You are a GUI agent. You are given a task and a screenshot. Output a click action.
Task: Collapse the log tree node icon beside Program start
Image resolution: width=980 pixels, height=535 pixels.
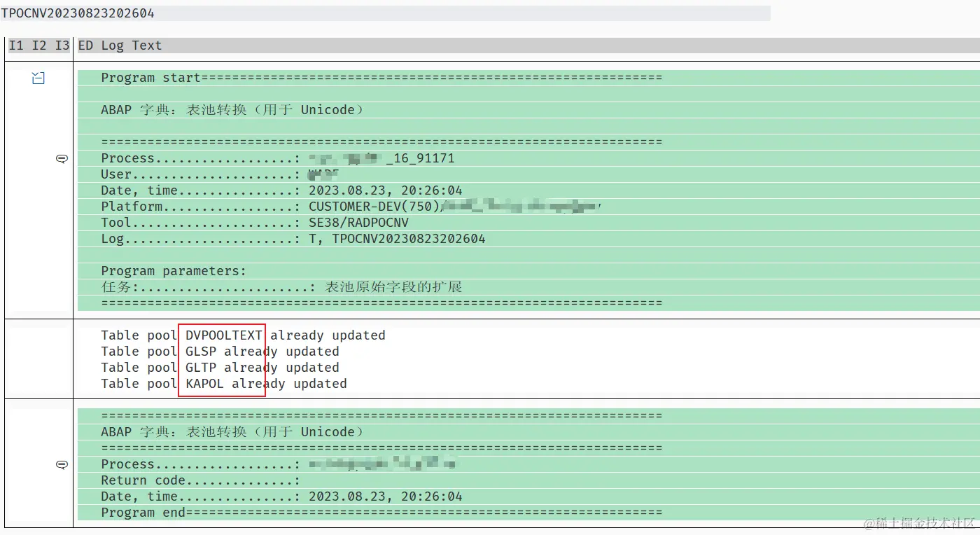click(38, 78)
